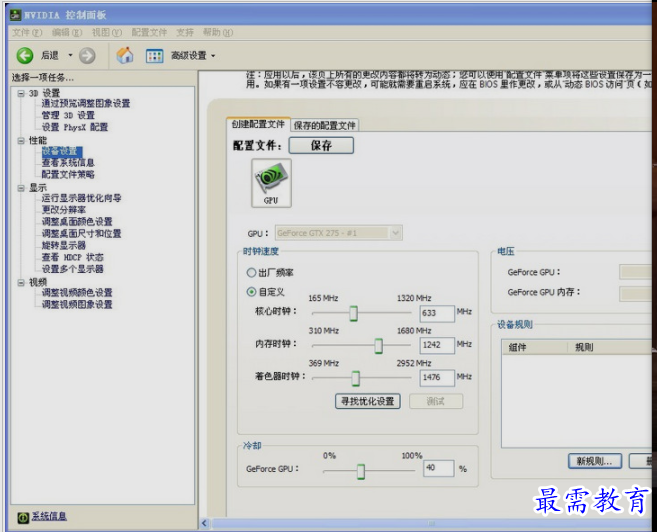
Task: Select 设置 PhysX 配置 in tree
Action: tap(75, 127)
